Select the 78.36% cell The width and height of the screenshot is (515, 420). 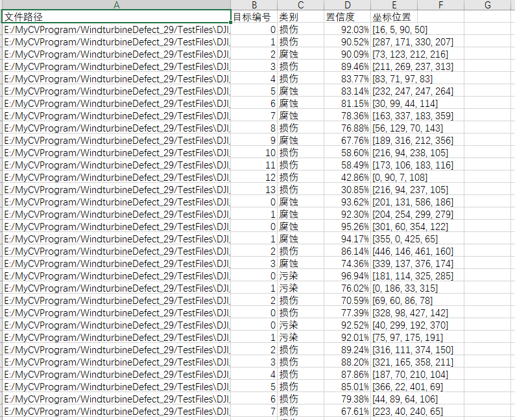(x=348, y=116)
